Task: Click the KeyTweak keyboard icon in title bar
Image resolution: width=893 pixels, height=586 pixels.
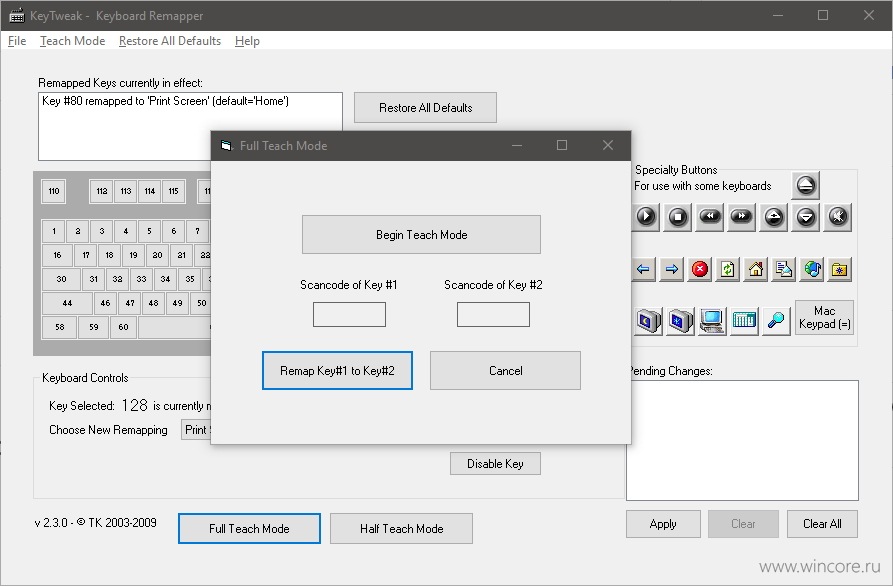Action: pyautogui.click(x=17, y=15)
